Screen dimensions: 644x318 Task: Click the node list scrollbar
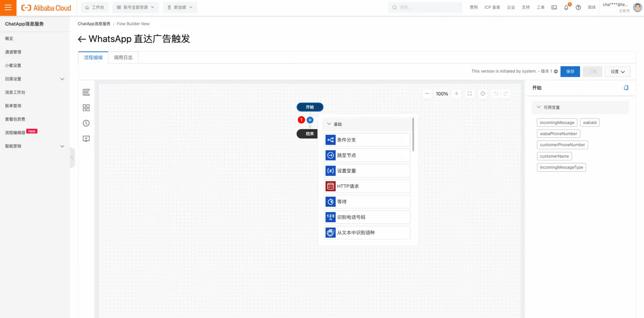413,134
